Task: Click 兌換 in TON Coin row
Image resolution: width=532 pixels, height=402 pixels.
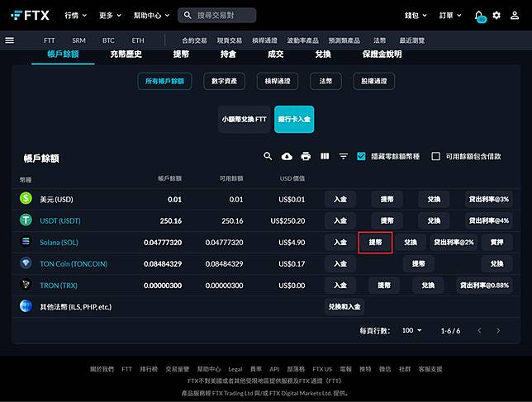Action: (x=496, y=263)
